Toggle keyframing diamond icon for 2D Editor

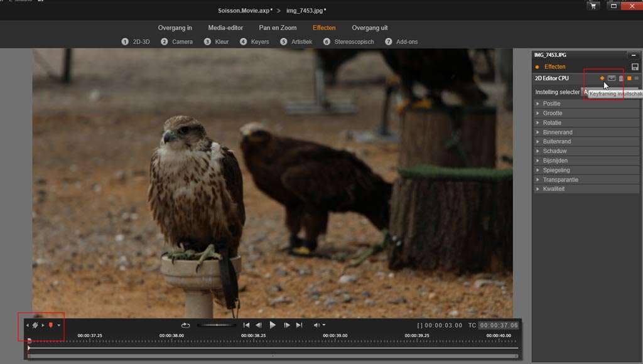(x=602, y=78)
